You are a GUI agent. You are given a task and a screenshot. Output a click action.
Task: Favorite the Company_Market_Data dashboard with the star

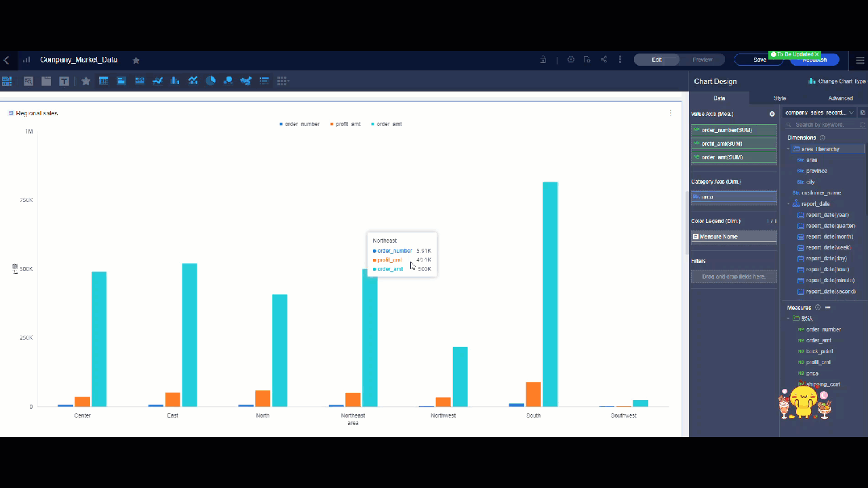pos(136,60)
